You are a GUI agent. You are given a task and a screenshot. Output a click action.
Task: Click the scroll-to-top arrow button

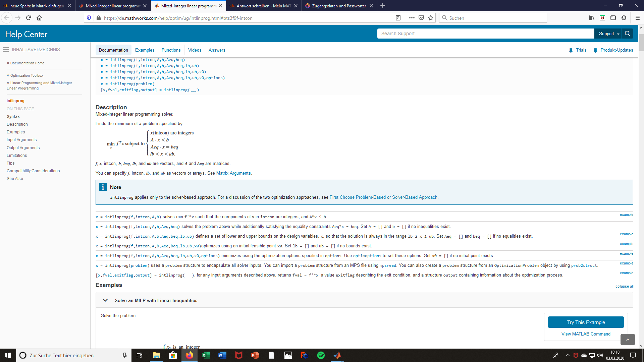(627, 340)
